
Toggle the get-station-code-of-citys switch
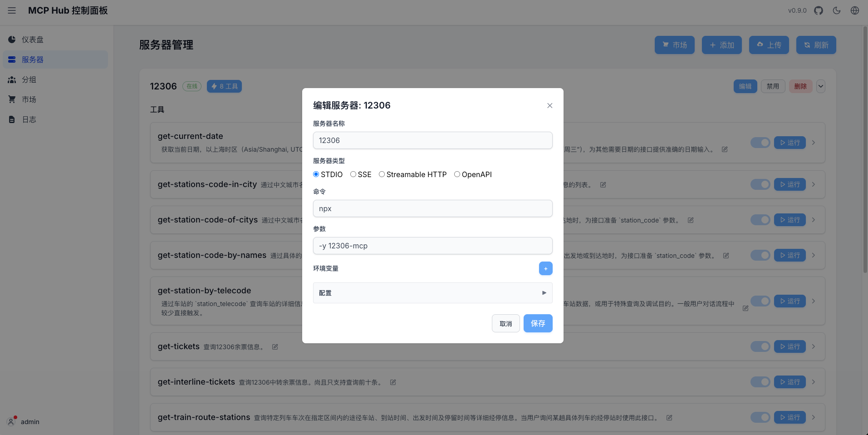point(760,220)
